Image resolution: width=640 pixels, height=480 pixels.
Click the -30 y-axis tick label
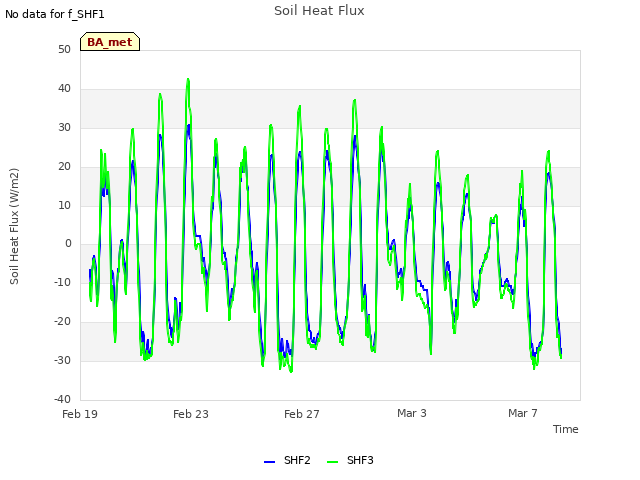(62, 360)
